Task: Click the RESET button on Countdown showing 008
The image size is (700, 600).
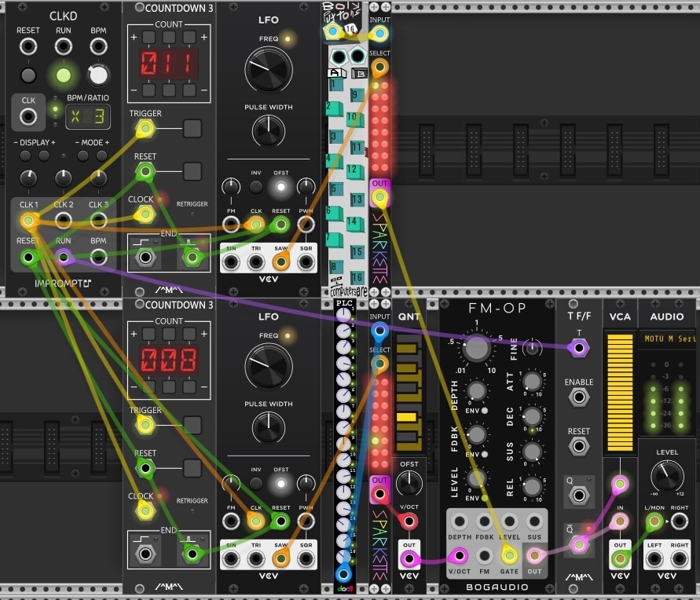Action: (192, 468)
